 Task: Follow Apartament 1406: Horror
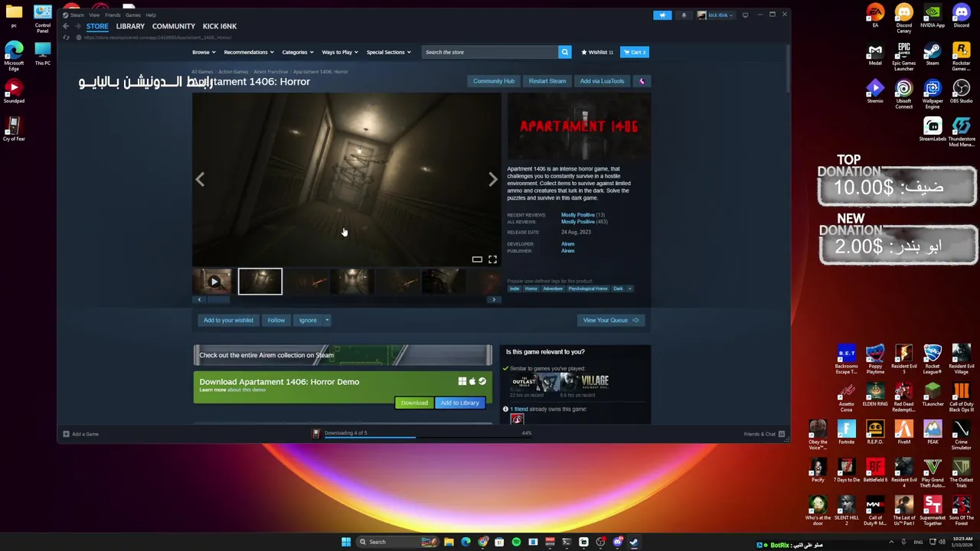(276, 320)
